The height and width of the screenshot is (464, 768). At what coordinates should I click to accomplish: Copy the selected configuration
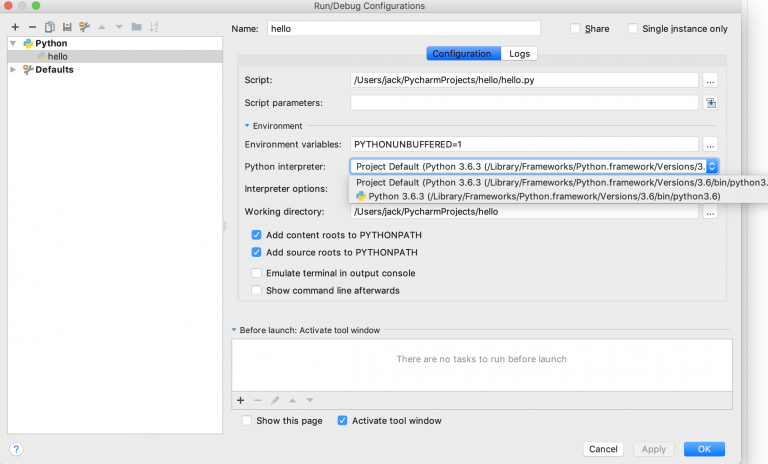click(x=50, y=26)
